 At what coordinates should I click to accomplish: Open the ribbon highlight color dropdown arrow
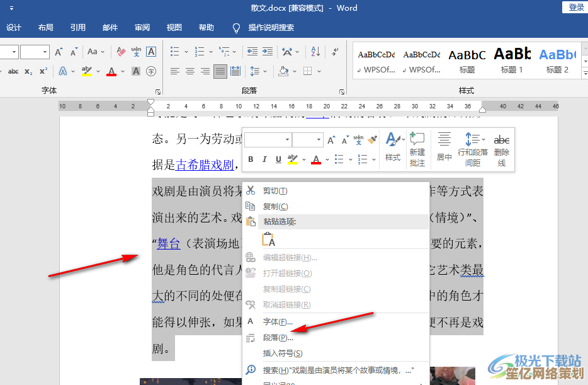98,71
